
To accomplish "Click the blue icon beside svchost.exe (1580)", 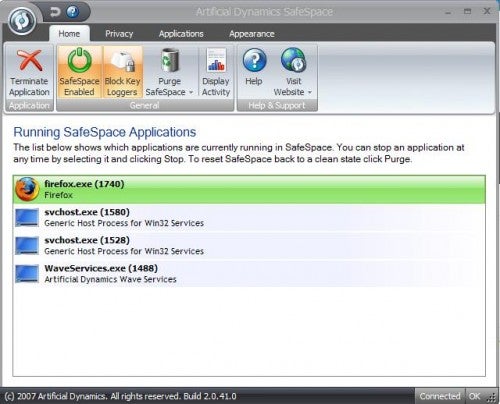I will coord(27,217).
